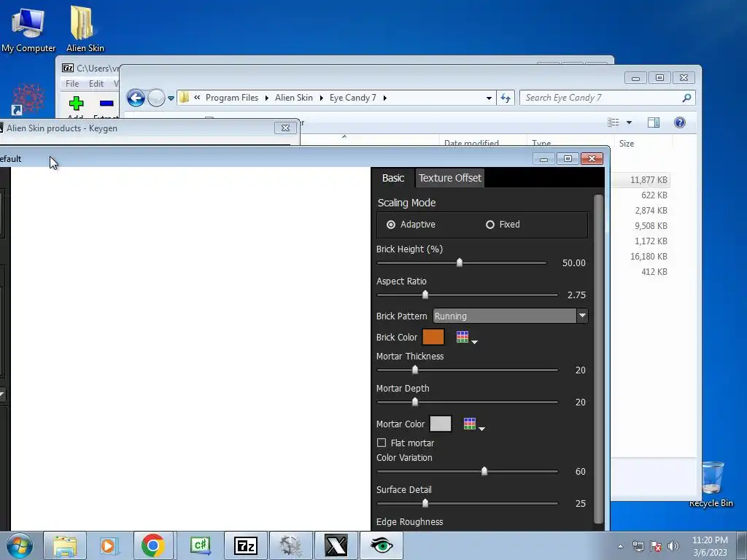Viewport: 747px width, 560px height.
Task: Click the Search Eye Candy 7 field
Action: (x=600, y=98)
